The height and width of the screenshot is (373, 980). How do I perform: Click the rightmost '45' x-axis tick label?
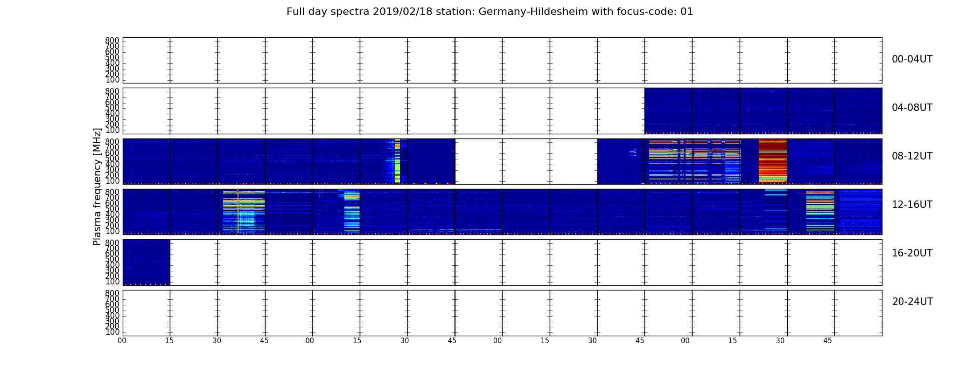(x=827, y=341)
